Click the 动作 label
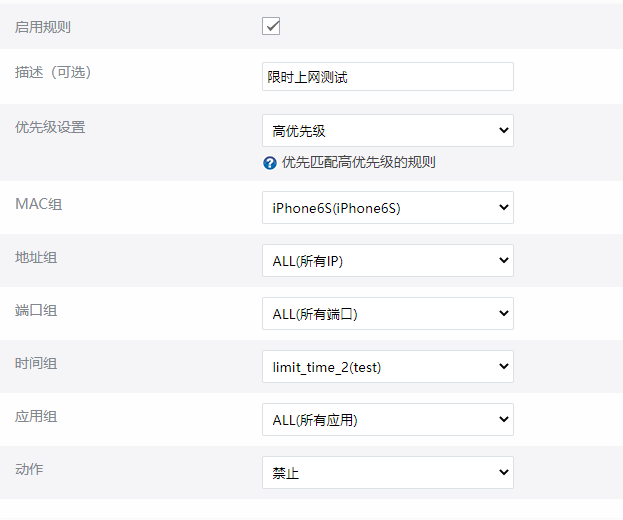The image size is (623, 520). (29, 469)
